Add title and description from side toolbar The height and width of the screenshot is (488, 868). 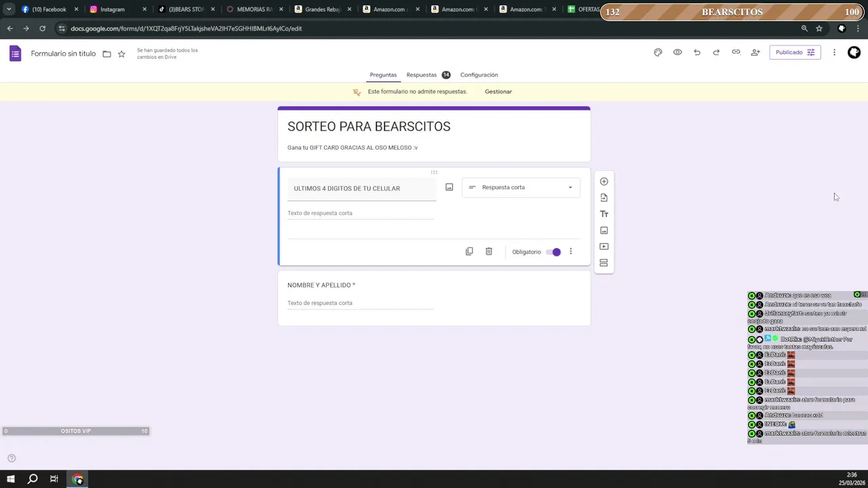(x=604, y=213)
